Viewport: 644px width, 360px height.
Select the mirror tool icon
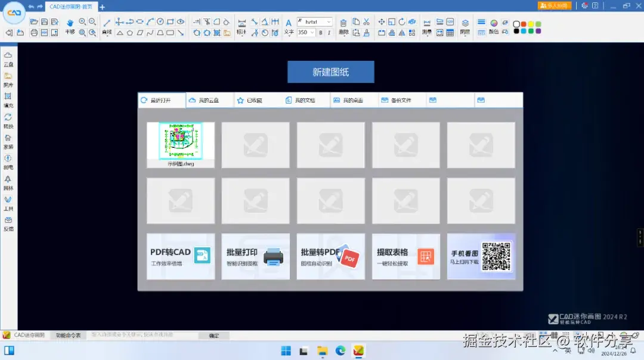(402, 33)
